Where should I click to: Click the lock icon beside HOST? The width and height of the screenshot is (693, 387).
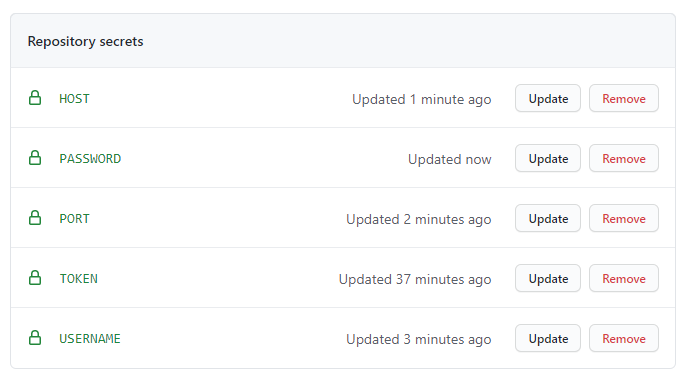[x=35, y=98]
